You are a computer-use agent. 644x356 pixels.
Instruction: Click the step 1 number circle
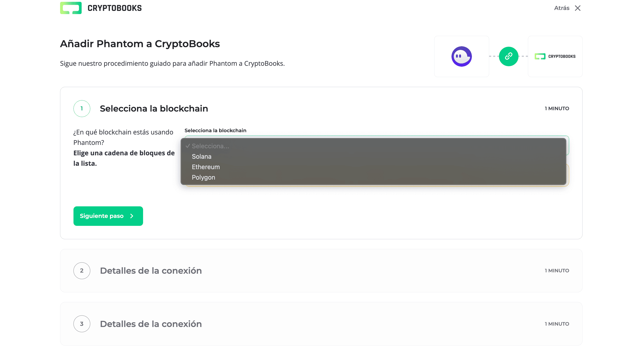pyautogui.click(x=82, y=108)
